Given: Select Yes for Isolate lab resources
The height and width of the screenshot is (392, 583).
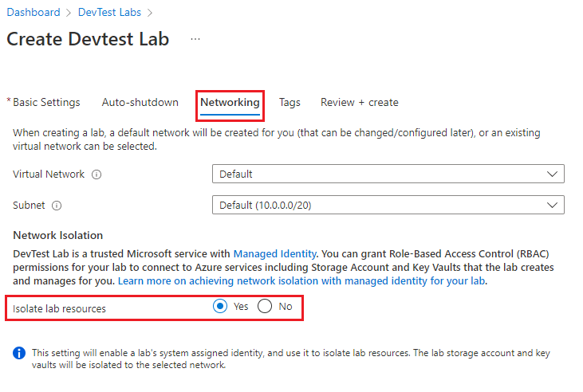Looking at the screenshot, I should [x=221, y=307].
